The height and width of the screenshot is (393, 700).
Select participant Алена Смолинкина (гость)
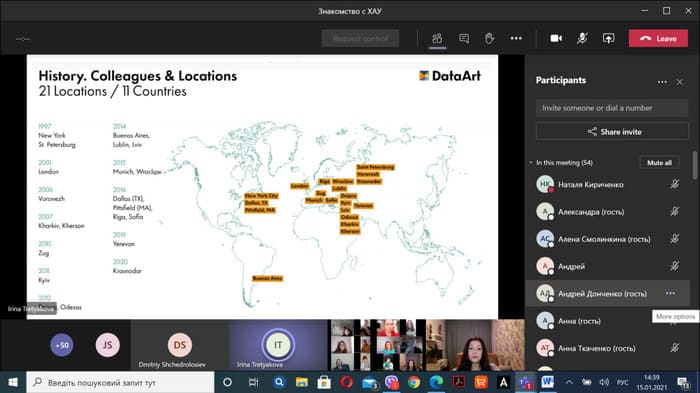608,239
